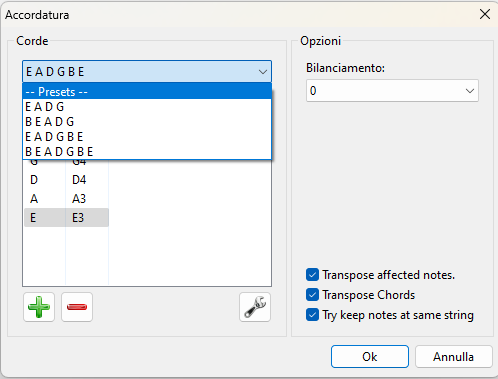Screen dimensions: 498x379
Task: Select the B E A D G B E preset
Action: point(147,152)
